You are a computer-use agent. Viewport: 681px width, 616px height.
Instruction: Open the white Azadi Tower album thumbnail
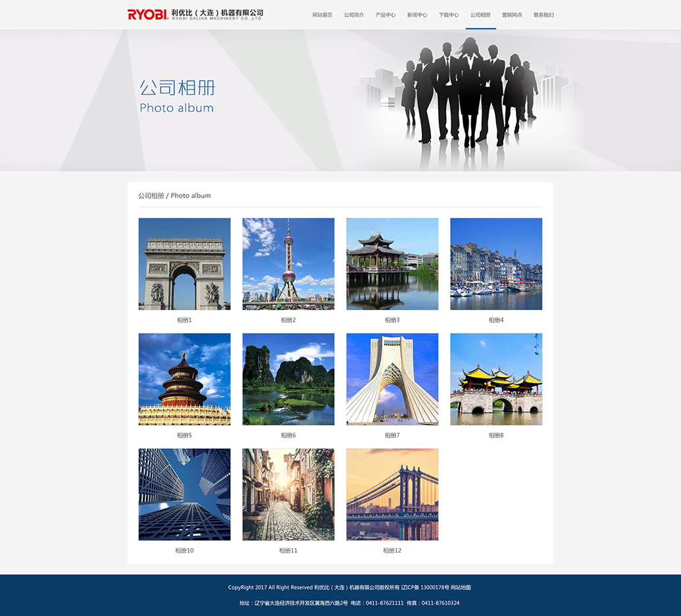tap(392, 379)
